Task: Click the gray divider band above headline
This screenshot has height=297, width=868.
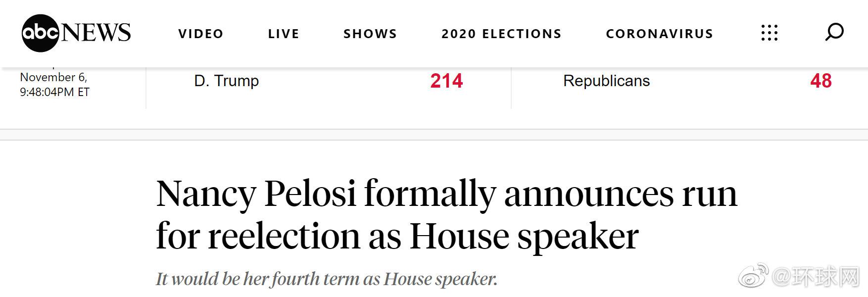Action: click(434, 135)
